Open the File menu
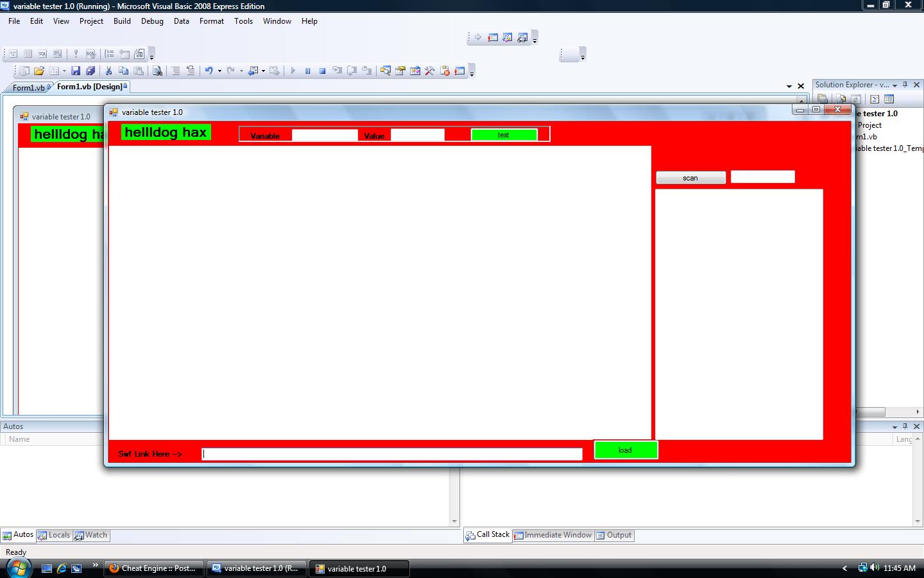Screen dimensions: 924x578 click(14, 21)
